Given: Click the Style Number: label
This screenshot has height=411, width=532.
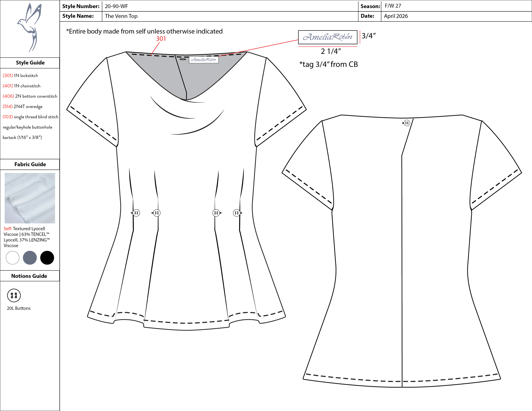Looking at the screenshot, I should pyautogui.click(x=81, y=6).
